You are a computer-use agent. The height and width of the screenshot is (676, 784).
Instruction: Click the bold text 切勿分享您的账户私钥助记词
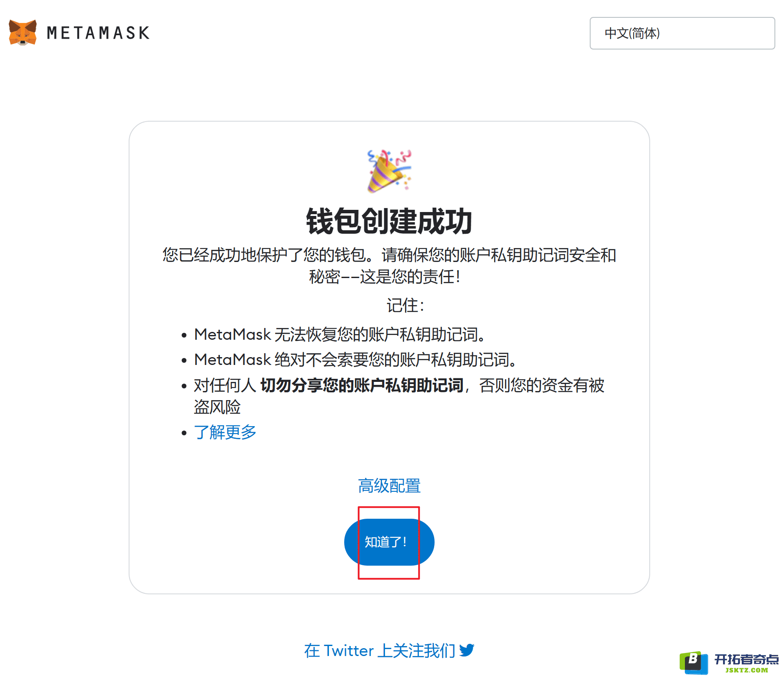[x=362, y=385]
